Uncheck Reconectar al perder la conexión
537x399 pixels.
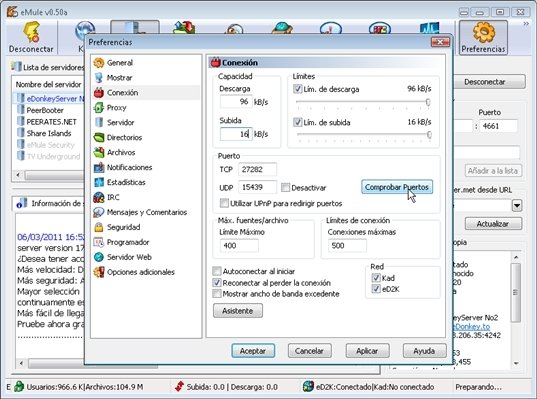217,283
